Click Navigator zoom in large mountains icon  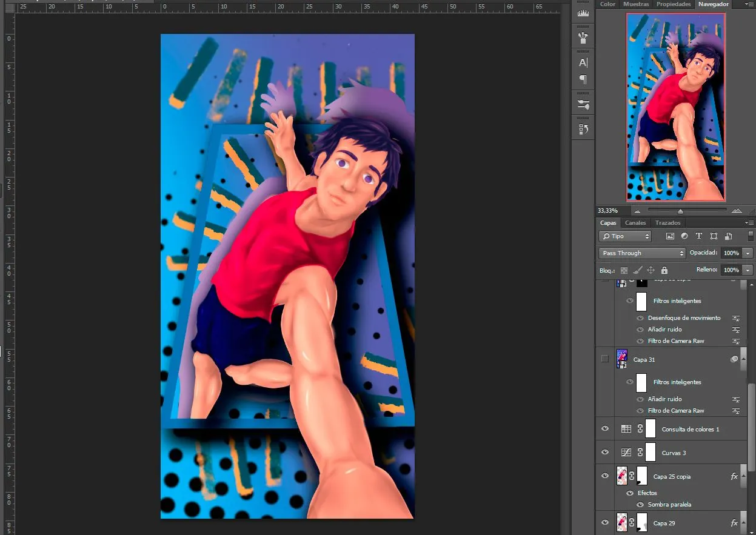(736, 211)
